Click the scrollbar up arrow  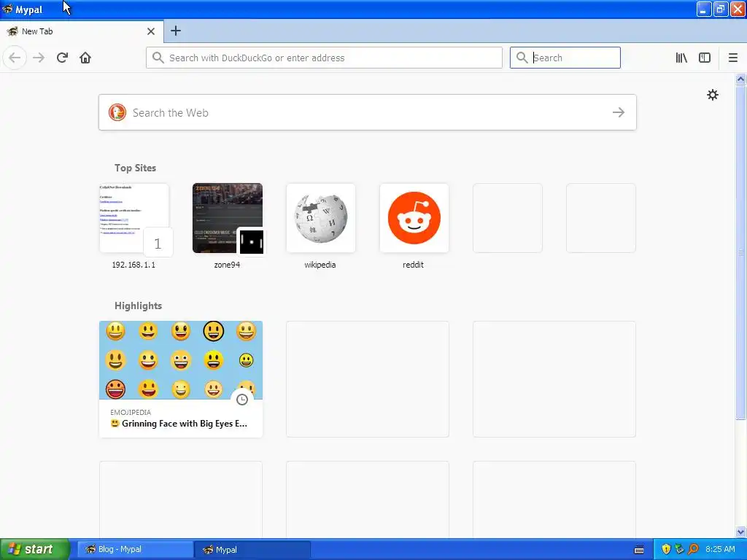point(740,79)
